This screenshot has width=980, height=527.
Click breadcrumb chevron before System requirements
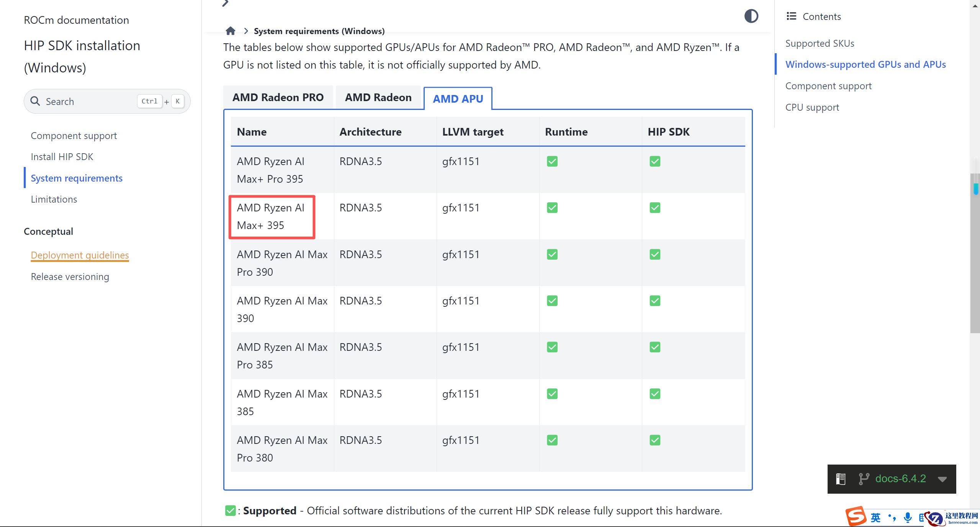[x=246, y=31]
